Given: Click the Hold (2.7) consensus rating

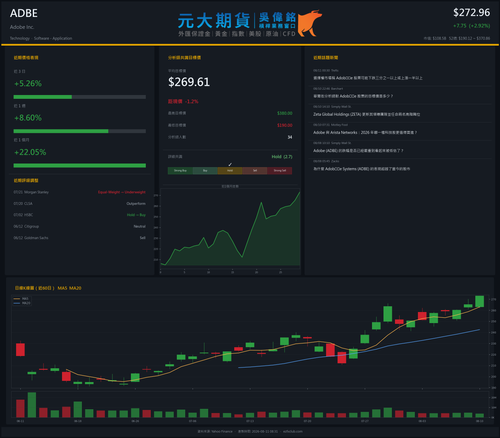Looking at the screenshot, I should (282, 157).
